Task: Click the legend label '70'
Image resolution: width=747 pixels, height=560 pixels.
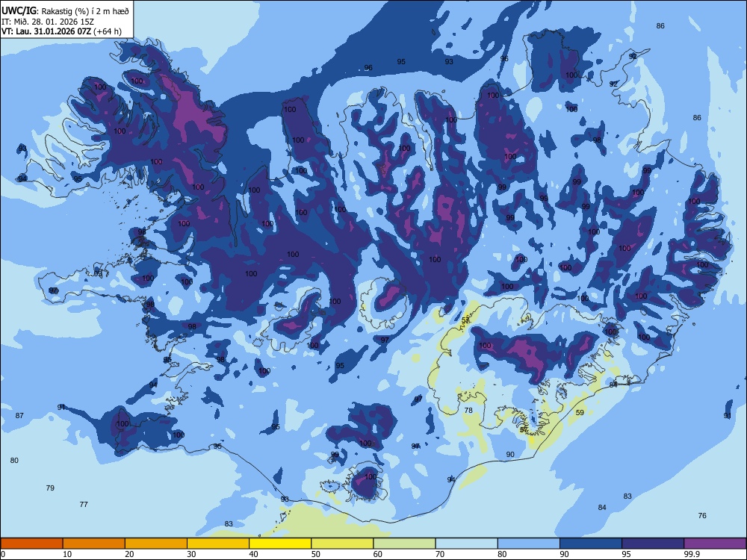Action: [440, 554]
